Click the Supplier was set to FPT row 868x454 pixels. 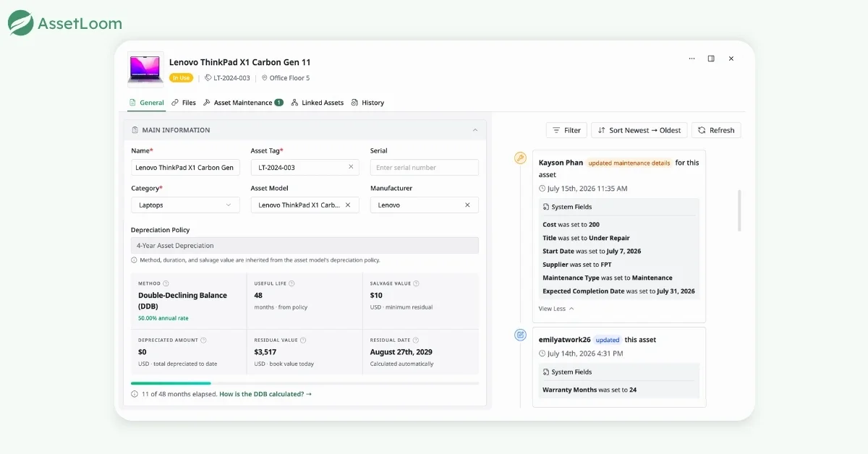point(576,265)
